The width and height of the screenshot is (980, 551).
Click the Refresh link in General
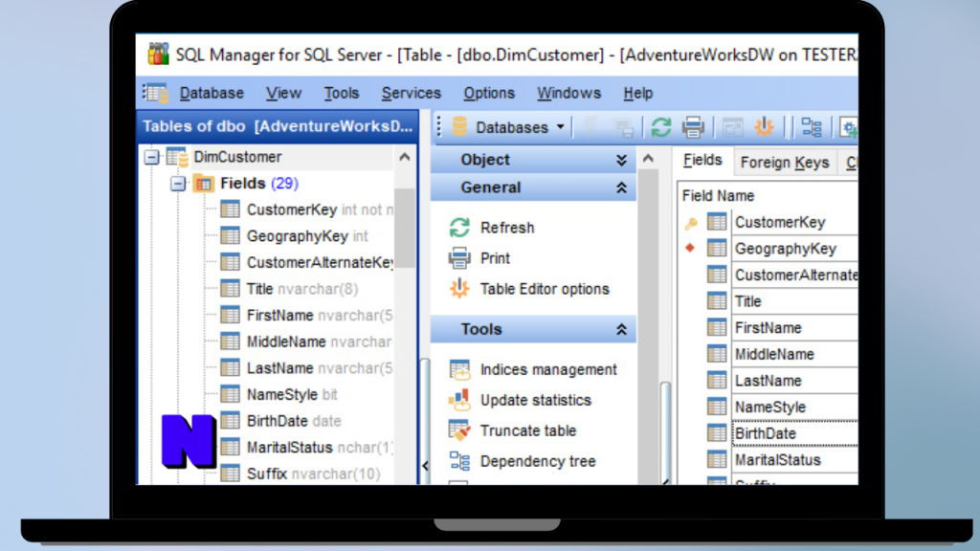(507, 228)
